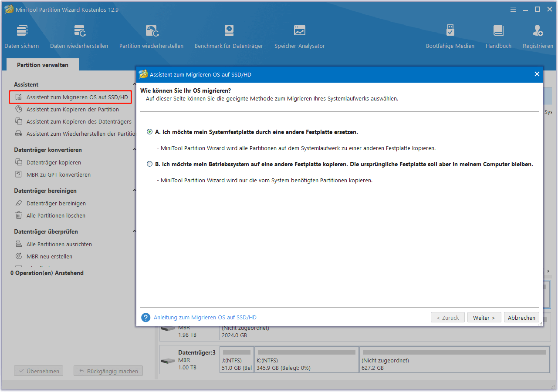558x392 pixels.
Task: Launch Partition wiederherstellen tool
Action: tap(152, 37)
